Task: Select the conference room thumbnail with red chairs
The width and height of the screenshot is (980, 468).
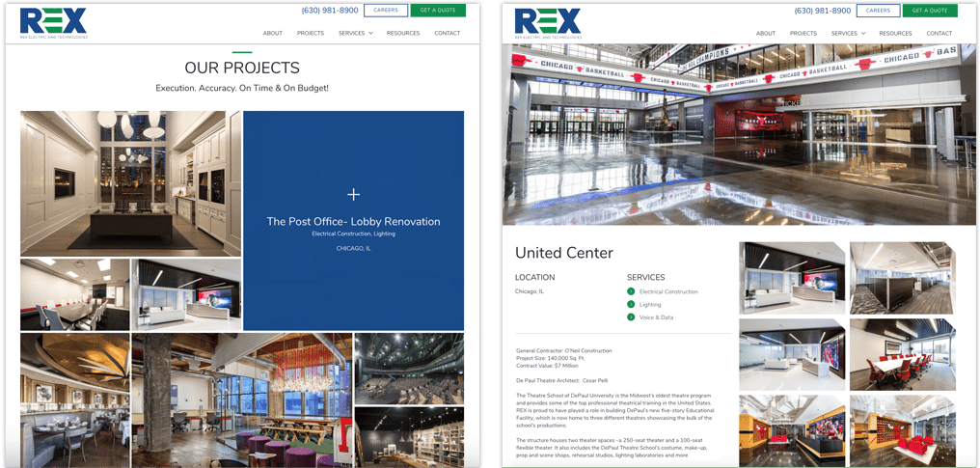Action: point(902,353)
